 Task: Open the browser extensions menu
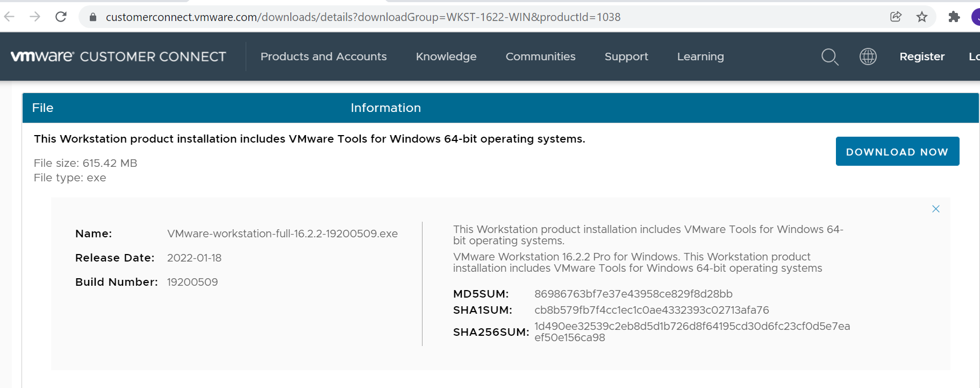point(954,17)
